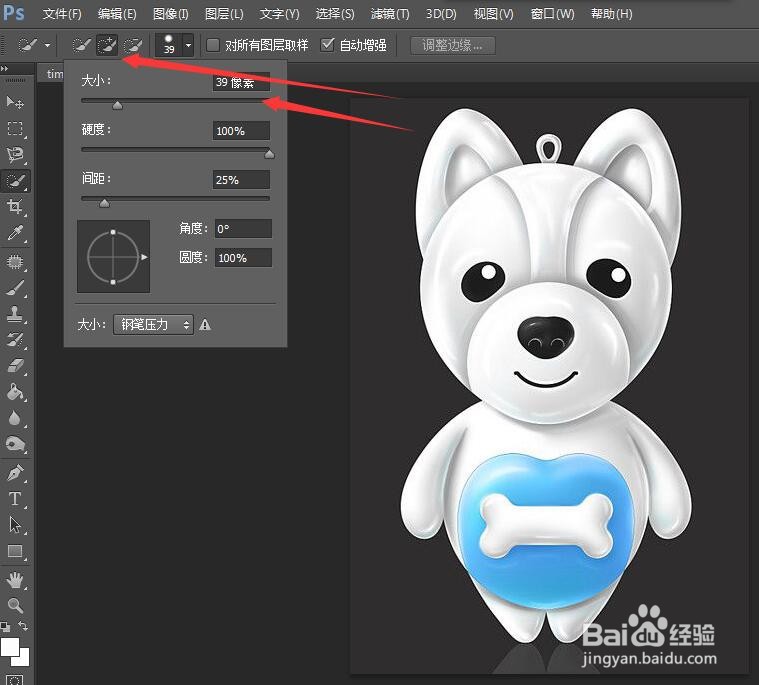Open 帮助(H) menu

point(611,14)
